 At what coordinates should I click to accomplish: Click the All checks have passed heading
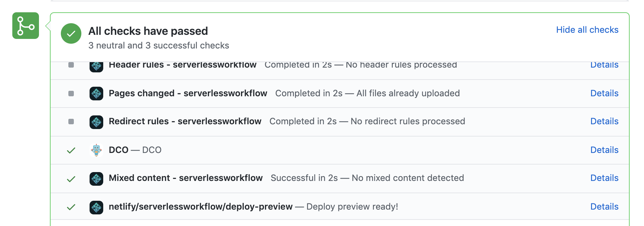click(x=148, y=31)
